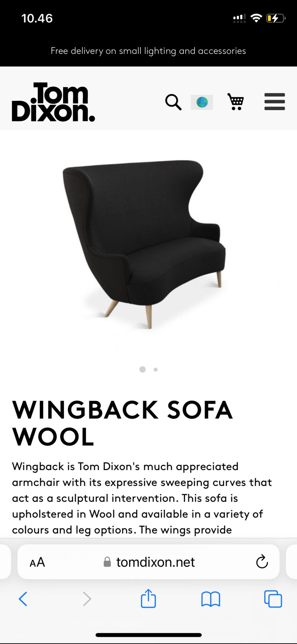The width and height of the screenshot is (297, 644).
Task: Click the Wingback Sofa Wool heading
Action: tap(123, 423)
